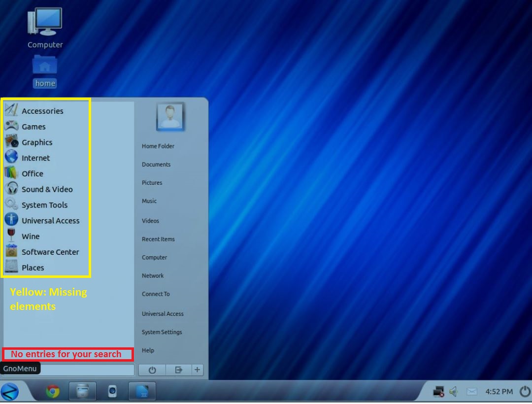Open System Settings from the menu
Screen dimensions: 532x404
point(162,332)
